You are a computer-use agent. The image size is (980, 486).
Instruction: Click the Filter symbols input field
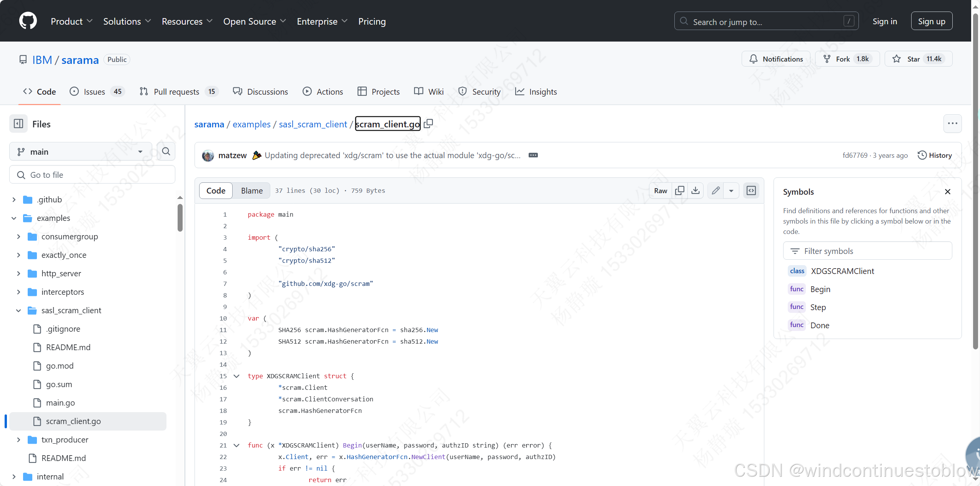tap(867, 251)
